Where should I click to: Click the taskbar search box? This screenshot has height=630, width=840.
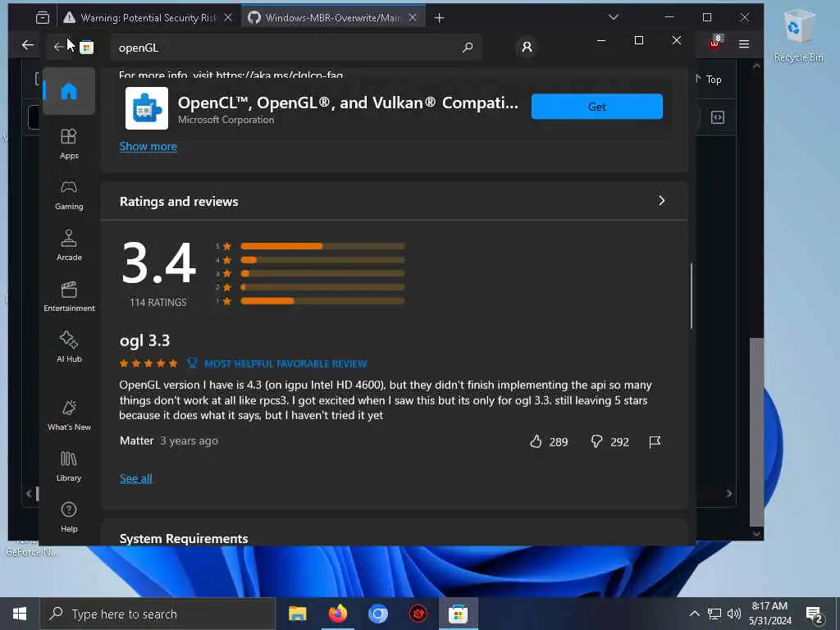(x=157, y=614)
